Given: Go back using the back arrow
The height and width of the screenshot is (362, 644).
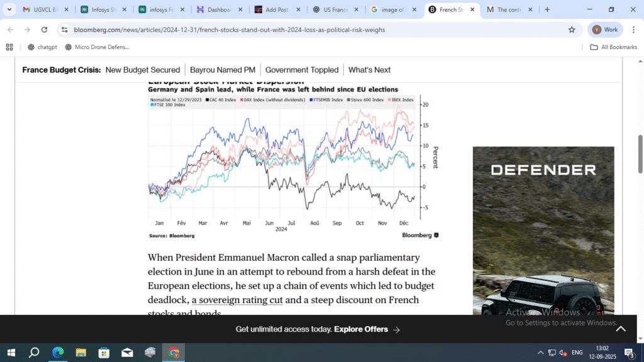Looking at the screenshot, I should (10, 30).
